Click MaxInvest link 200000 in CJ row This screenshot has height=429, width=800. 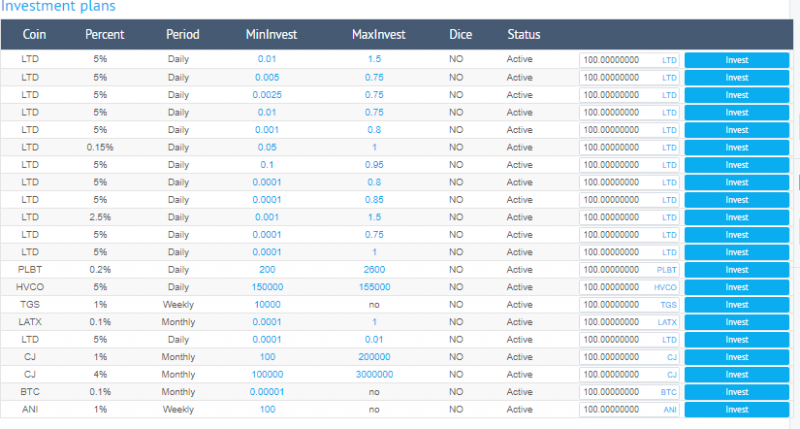374,357
